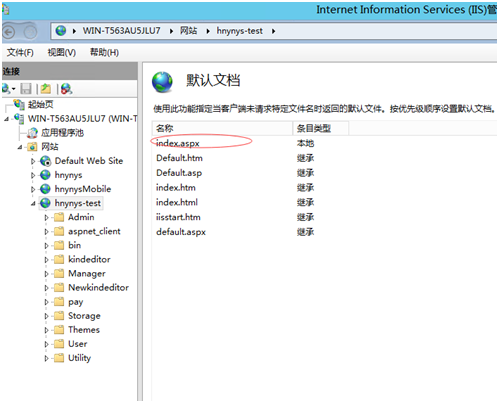Collapse the 网站 sites node

20,147
